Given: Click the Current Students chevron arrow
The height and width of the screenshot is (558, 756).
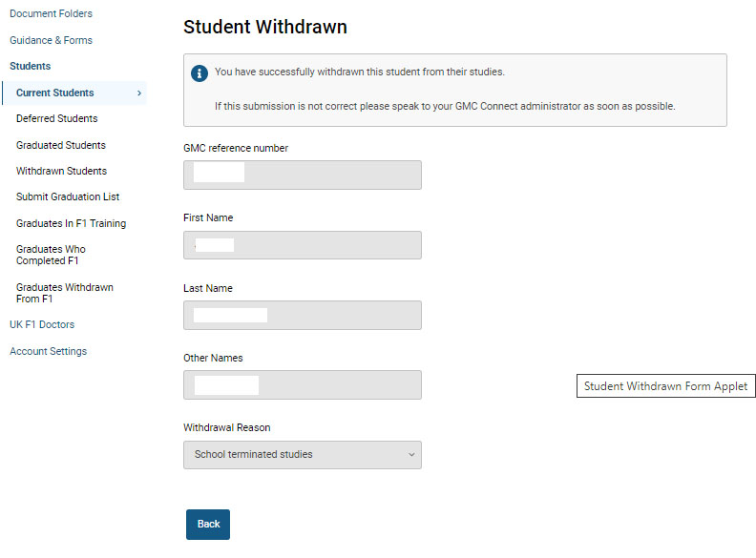Looking at the screenshot, I should click(139, 93).
